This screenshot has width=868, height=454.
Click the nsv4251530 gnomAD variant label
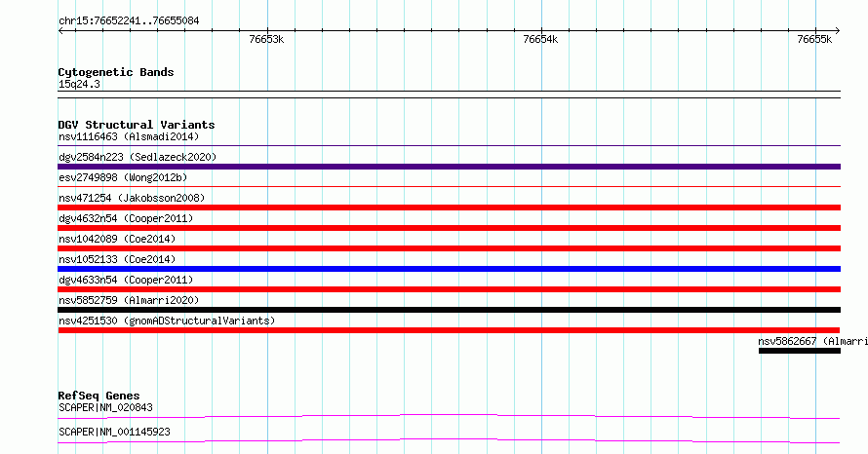tap(167, 321)
